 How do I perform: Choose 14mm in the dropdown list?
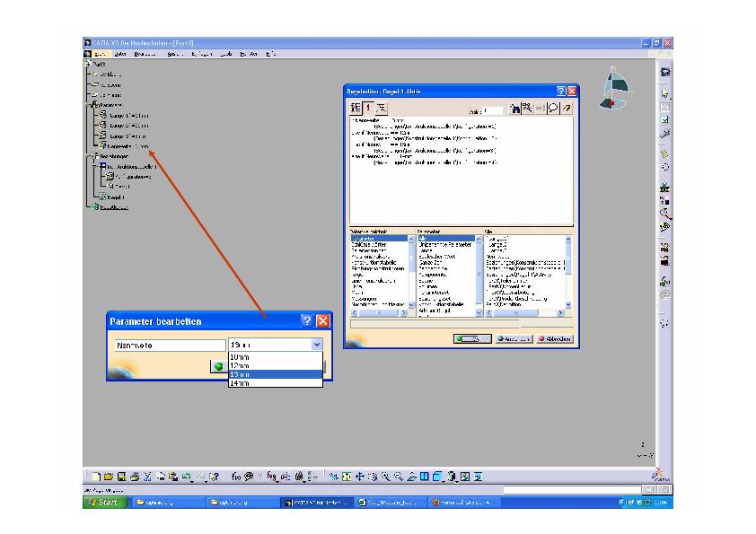pos(276,383)
